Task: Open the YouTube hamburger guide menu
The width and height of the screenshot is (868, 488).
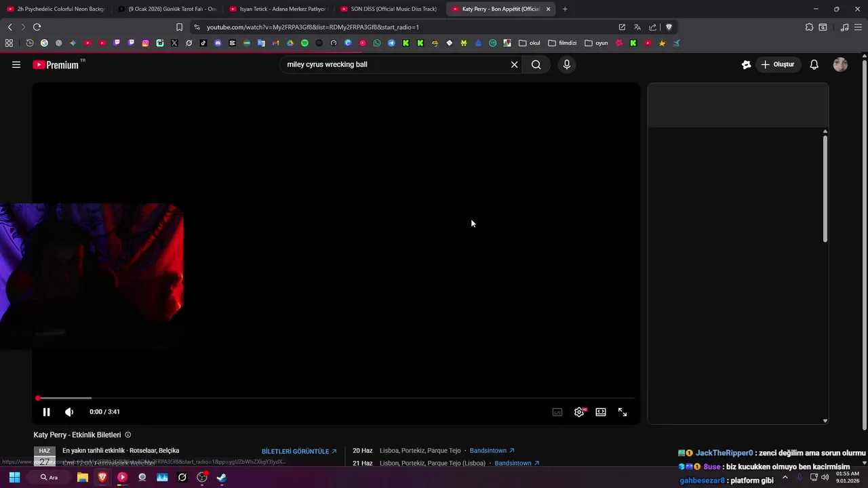Action: click(16, 64)
